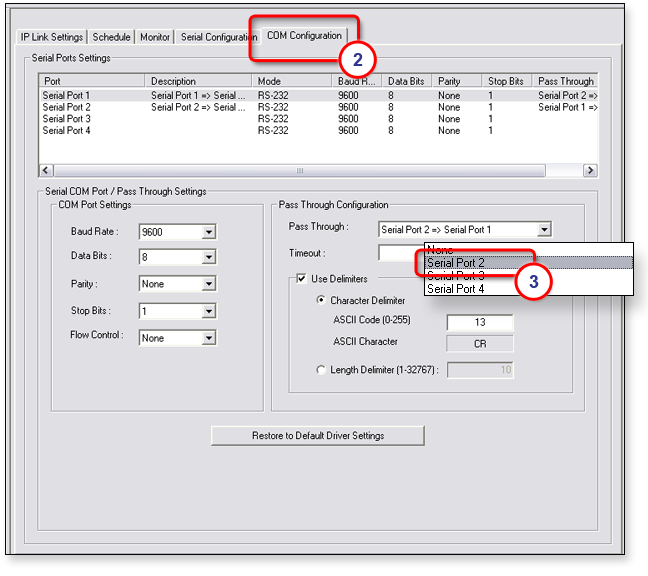Click Restore to Default Driver Settings
Image resolution: width=648 pixels, height=576 pixels.
[x=317, y=436]
